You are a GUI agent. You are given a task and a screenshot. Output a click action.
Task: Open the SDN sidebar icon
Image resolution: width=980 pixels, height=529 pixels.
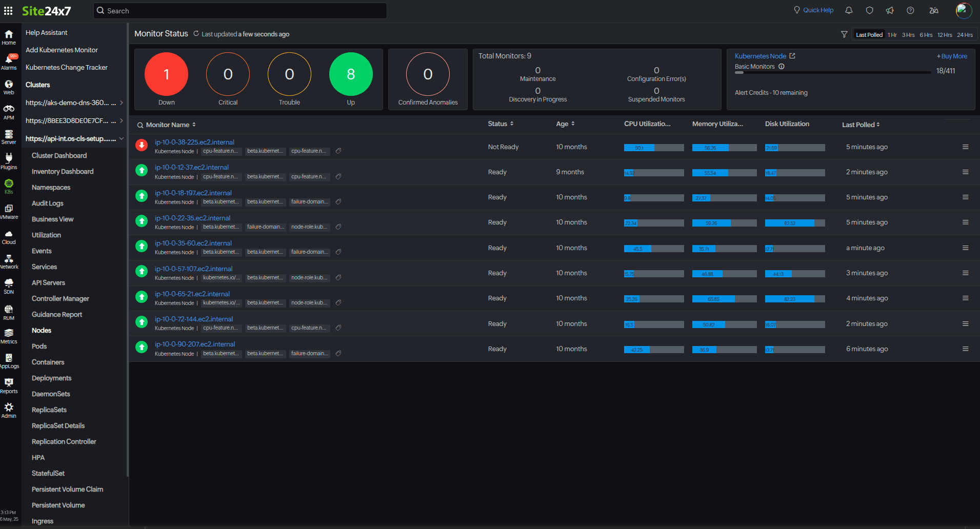click(9, 287)
